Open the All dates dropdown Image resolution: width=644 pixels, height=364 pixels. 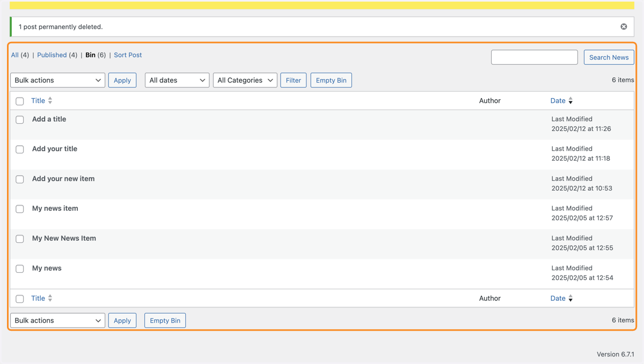[177, 80]
